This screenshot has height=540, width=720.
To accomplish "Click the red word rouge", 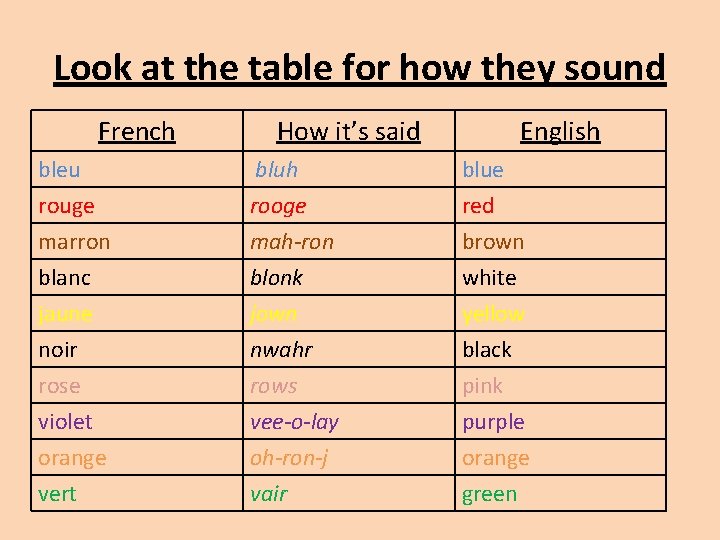I will 67,207.
